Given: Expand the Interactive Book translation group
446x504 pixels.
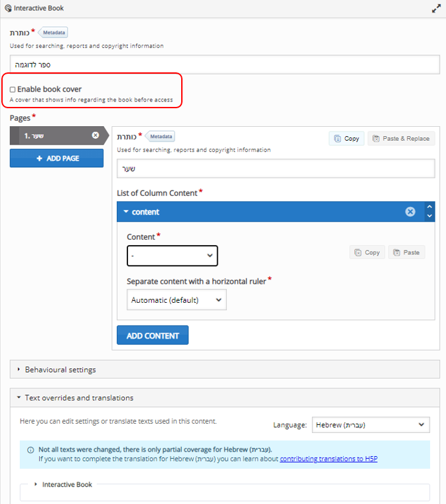Looking at the screenshot, I should 66,485.
